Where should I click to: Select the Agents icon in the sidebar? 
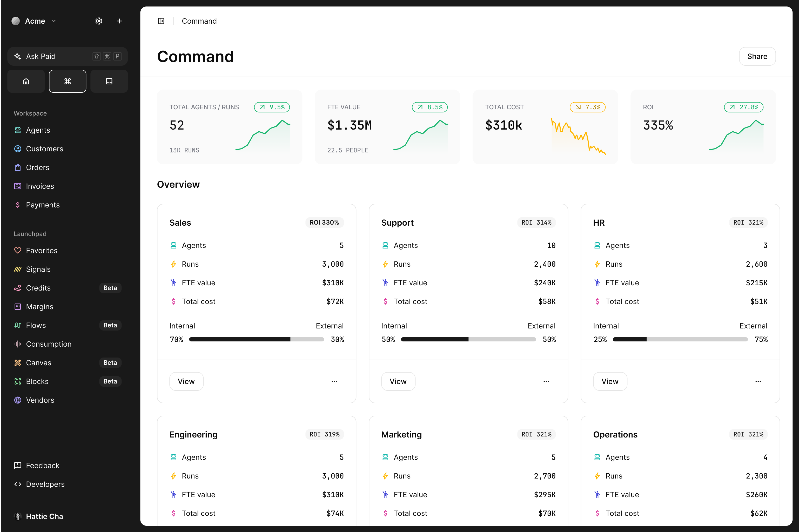(18, 130)
